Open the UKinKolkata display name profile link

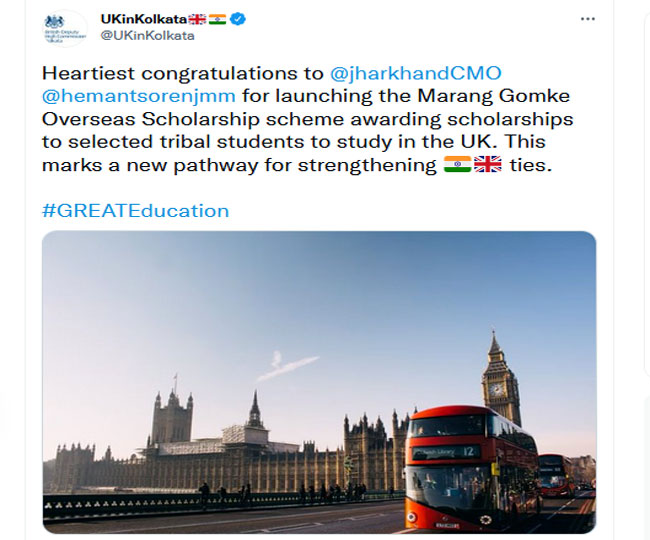point(144,18)
